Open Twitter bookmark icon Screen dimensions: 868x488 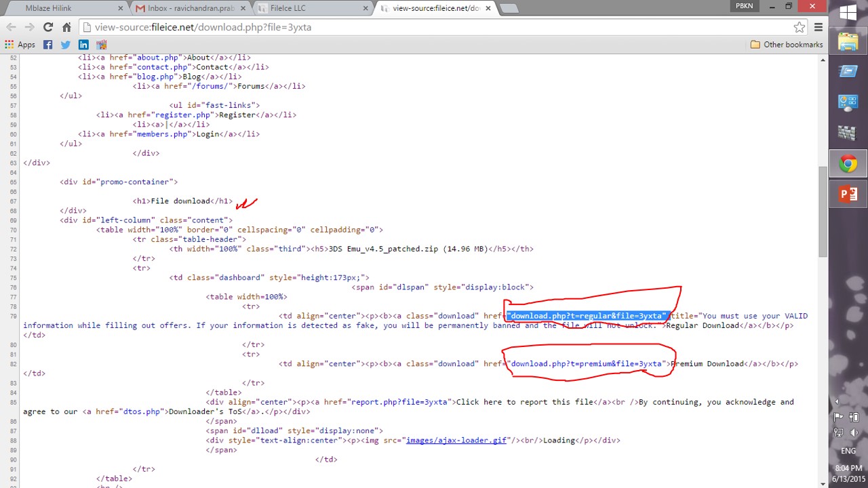(x=65, y=45)
